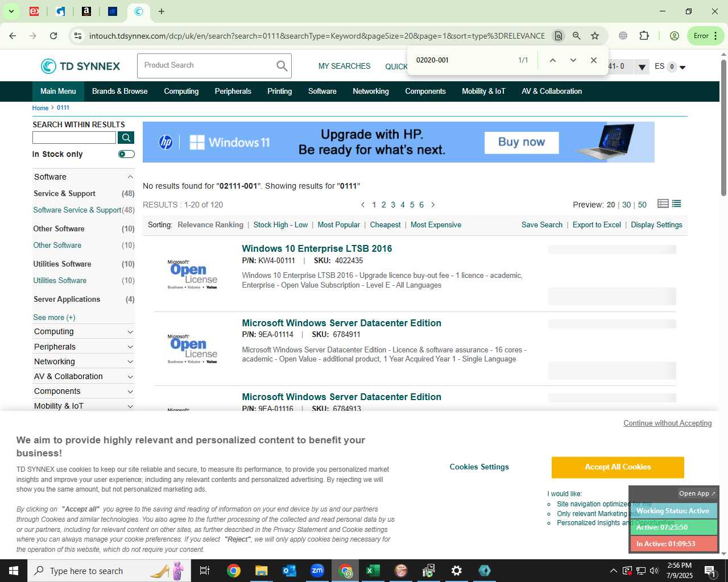Open the Chrome extensions puzzle icon
Viewport: 728px width, 582px height.
(x=644, y=36)
